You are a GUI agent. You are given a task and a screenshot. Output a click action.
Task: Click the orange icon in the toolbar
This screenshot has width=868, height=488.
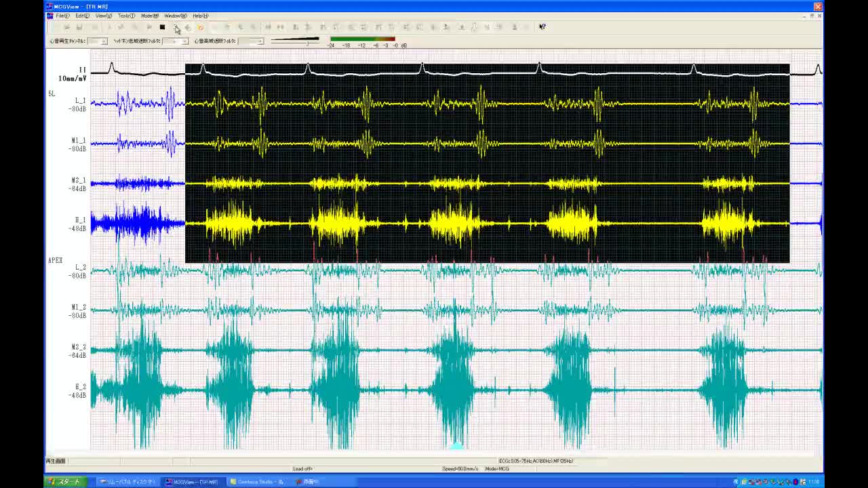click(x=200, y=27)
